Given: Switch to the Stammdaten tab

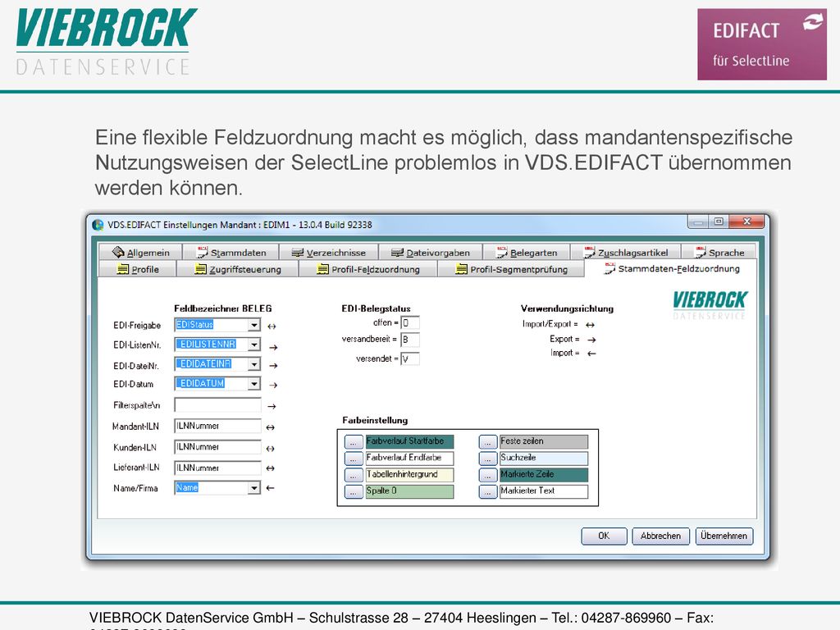Looking at the screenshot, I should click(x=231, y=253).
